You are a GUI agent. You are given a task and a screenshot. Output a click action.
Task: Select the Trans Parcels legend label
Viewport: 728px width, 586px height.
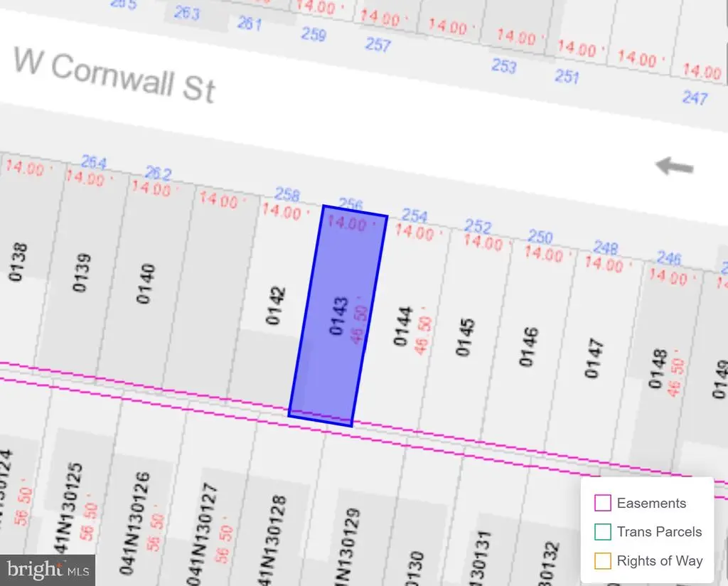[x=659, y=532]
